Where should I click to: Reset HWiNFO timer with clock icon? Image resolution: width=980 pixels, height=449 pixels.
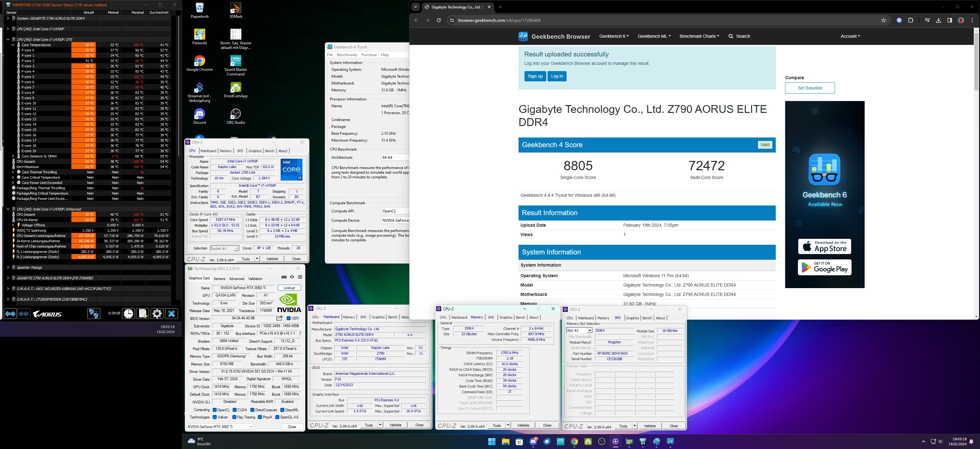[x=128, y=314]
